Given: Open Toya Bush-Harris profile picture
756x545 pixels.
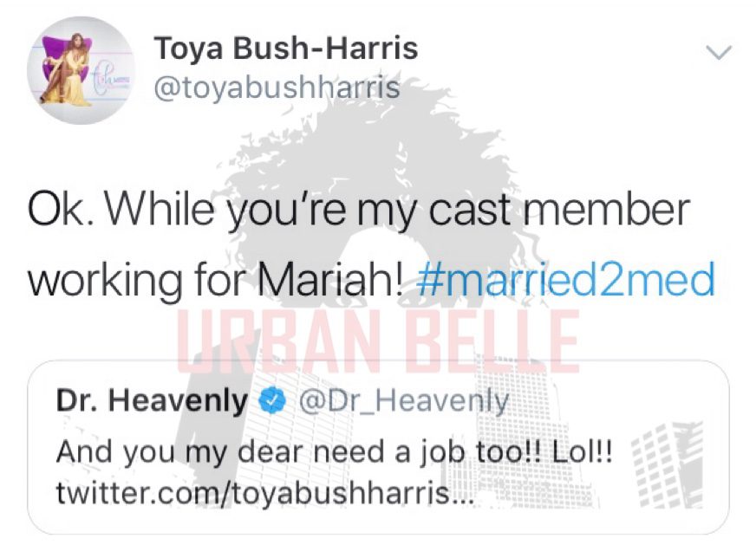Looking at the screenshot, I should [x=81, y=71].
